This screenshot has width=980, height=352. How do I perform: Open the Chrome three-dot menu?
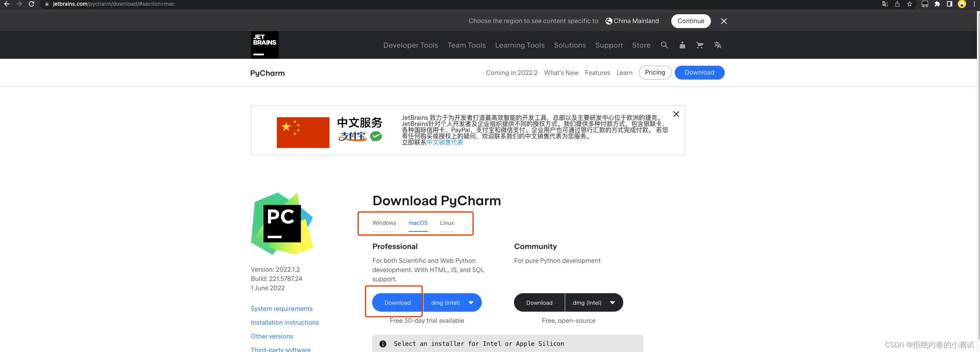click(974, 4)
